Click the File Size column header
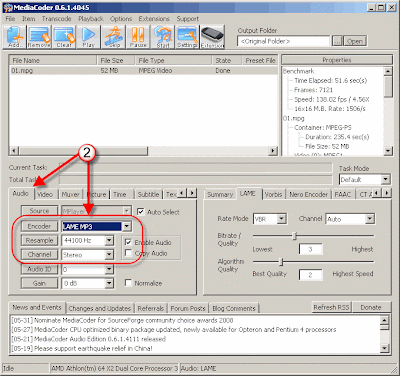 click(116, 60)
